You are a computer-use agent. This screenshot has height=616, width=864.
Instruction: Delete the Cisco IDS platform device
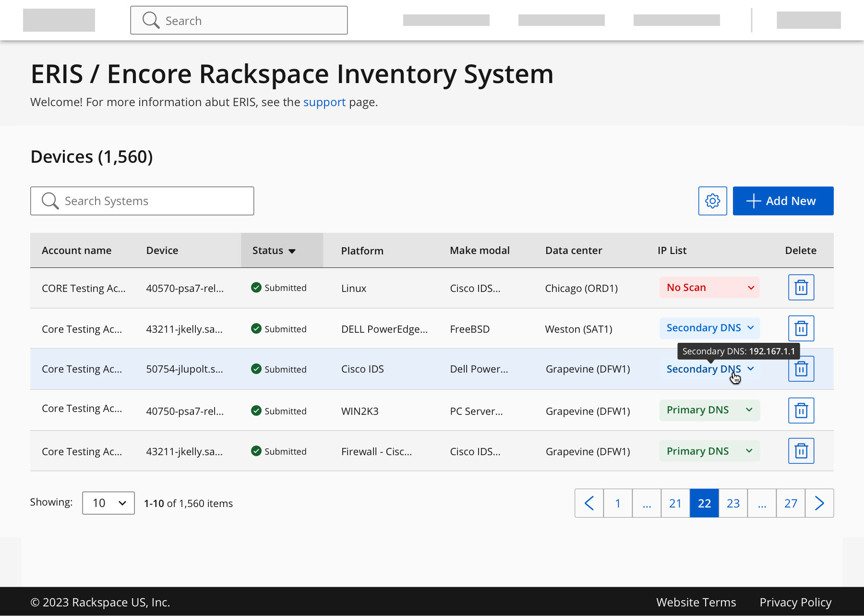tap(801, 369)
